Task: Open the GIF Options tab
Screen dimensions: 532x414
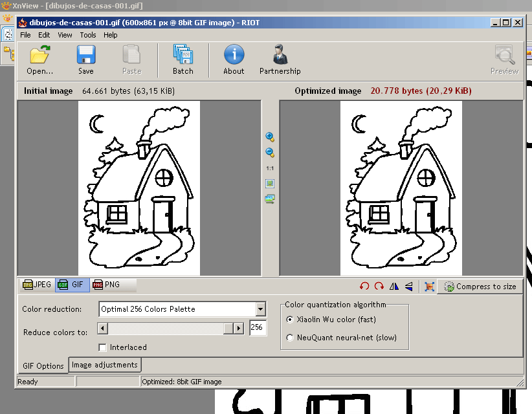Action: [x=43, y=366]
